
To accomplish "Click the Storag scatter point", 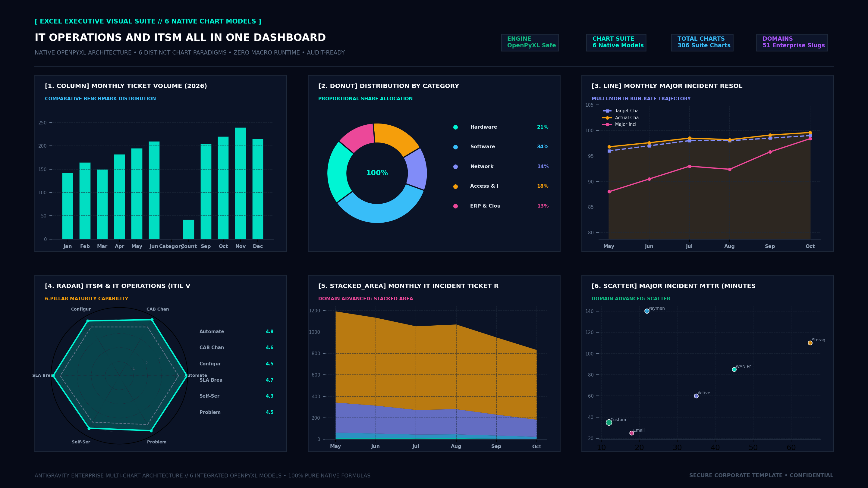I will 810,343.
